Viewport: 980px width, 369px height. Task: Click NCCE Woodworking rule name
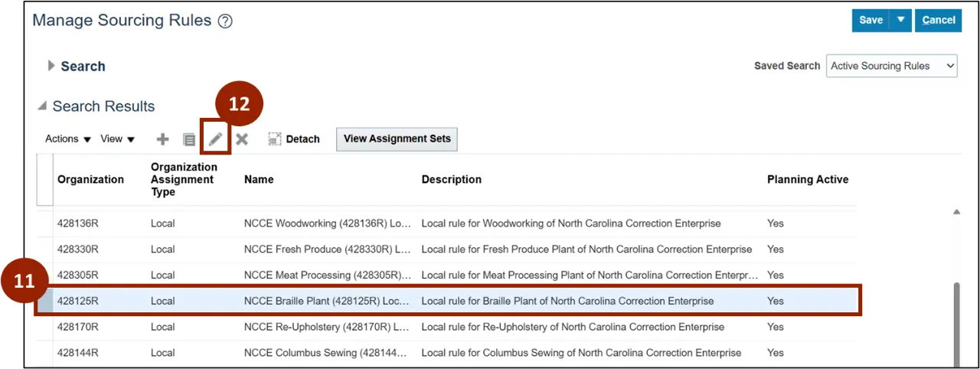[x=328, y=224]
